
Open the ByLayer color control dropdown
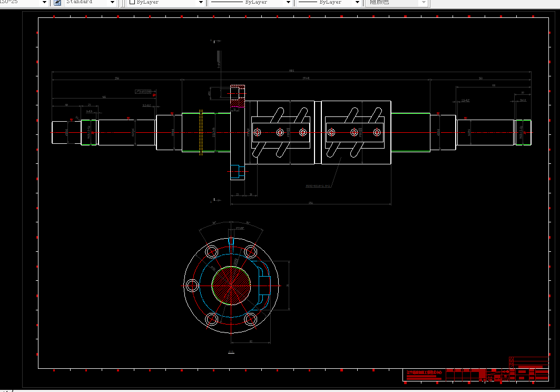click(x=201, y=3)
